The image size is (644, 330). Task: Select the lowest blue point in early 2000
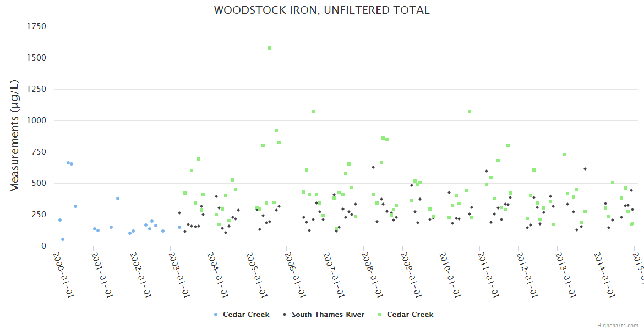[63, 239]
